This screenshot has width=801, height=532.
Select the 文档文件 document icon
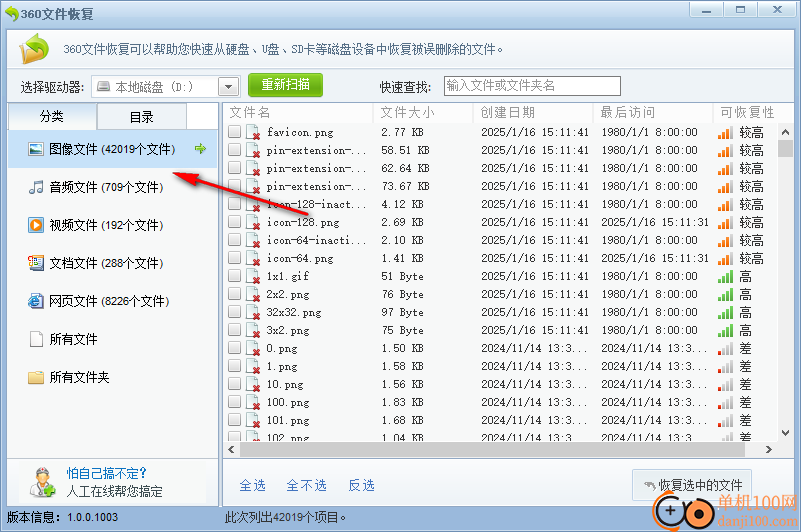(36, 263)
